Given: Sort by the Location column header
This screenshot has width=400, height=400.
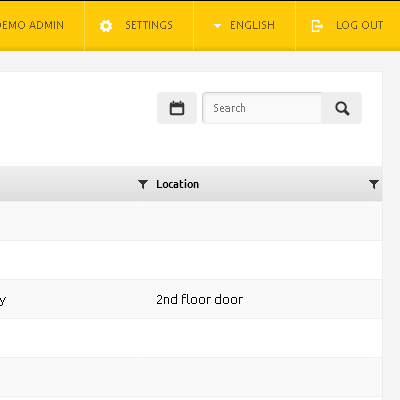Looking at the screenshot, I should [177, 184].
